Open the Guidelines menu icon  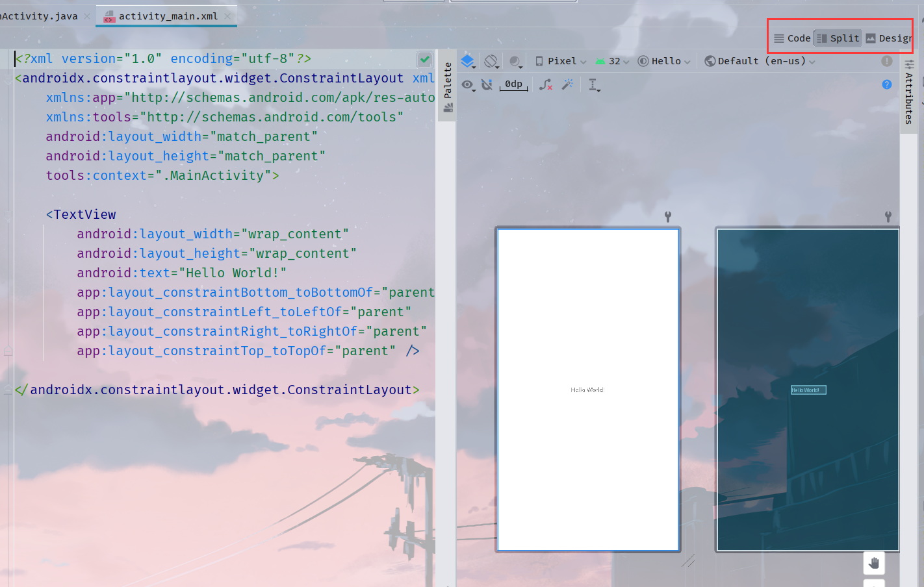[594, 85]
